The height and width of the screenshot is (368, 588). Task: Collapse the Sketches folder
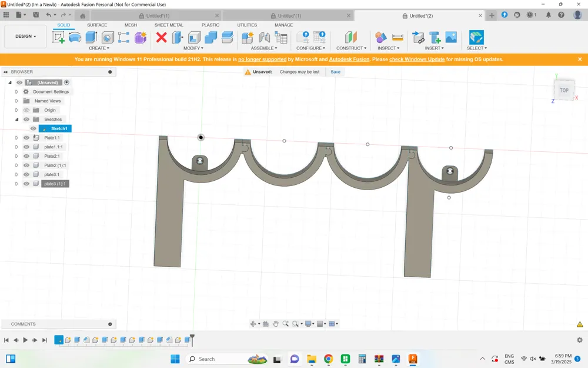pos(16,119)
